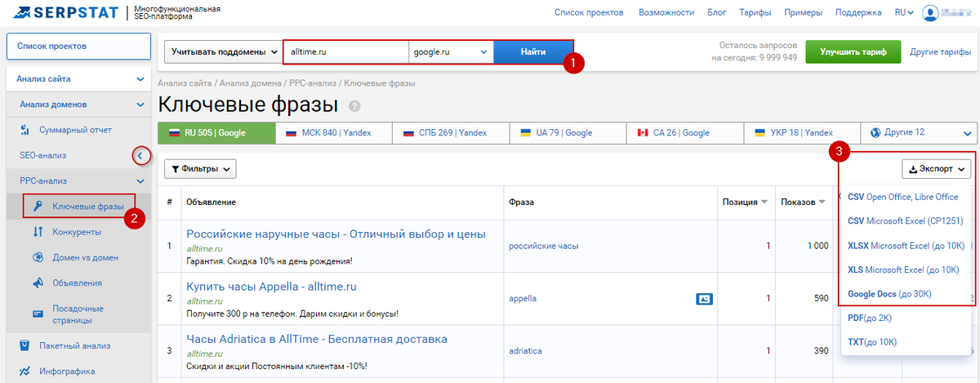Click the Суммарный отчет sidebar item
The width and height of the screenshot is (980, 383).
[75, 130]
